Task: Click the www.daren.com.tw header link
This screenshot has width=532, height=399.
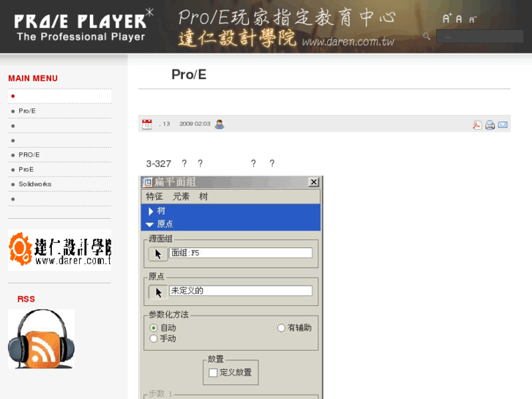Action: click(x=348, y=42)
